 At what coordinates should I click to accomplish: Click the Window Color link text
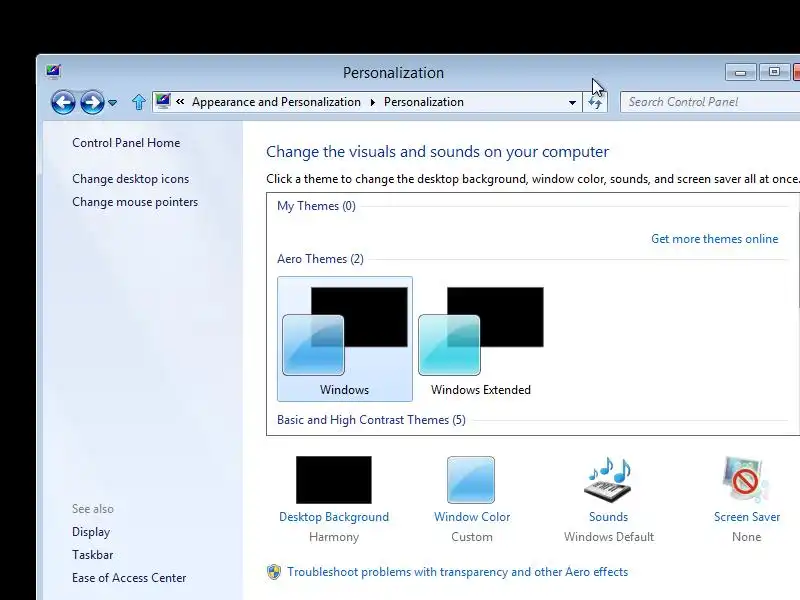[x=472, y=517]
